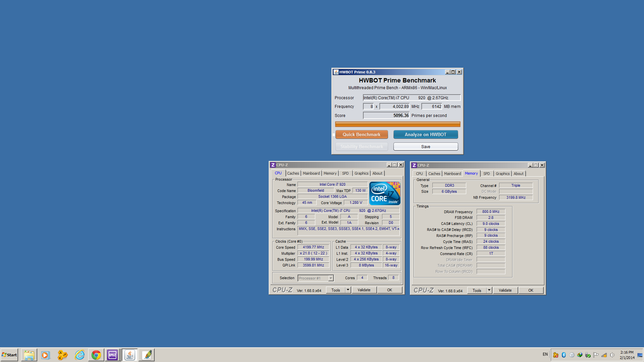The image size is (644, 362).
Task: Click Package value Socket 1366 LGA
Action: click(x=332, y=196)
